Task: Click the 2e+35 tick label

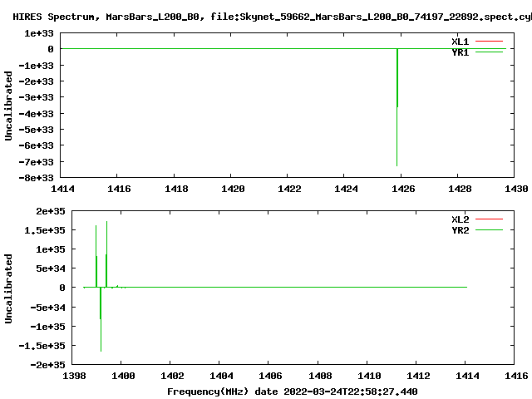Action: 50,211
